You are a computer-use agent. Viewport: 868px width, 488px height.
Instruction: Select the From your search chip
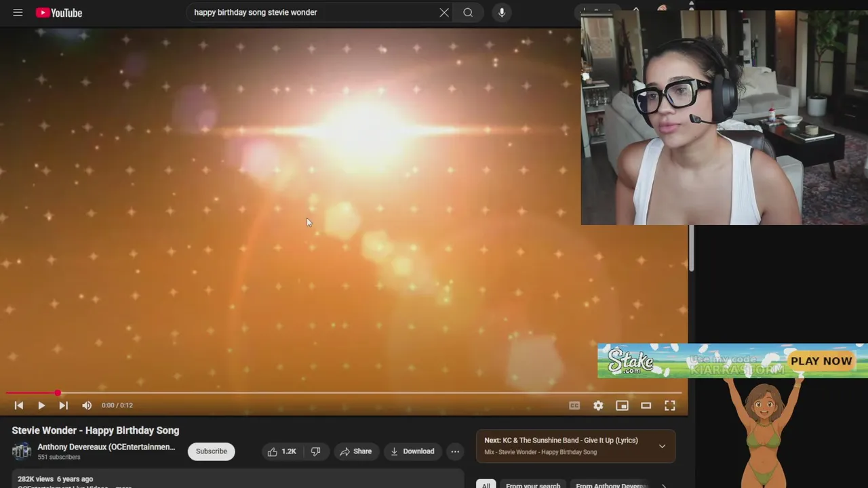533,485
